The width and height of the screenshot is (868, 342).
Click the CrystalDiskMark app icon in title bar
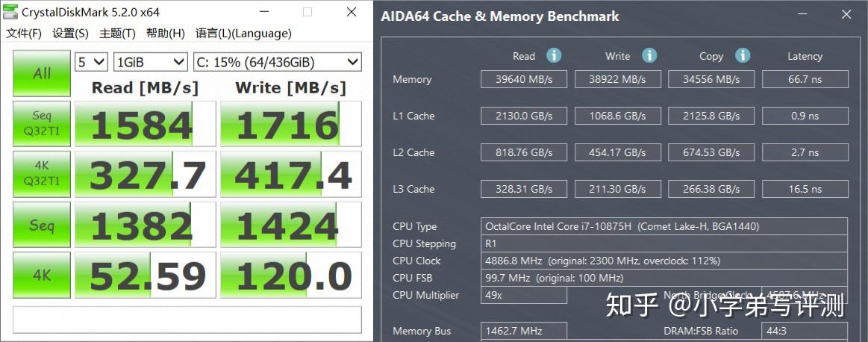[x=10, y=12]
